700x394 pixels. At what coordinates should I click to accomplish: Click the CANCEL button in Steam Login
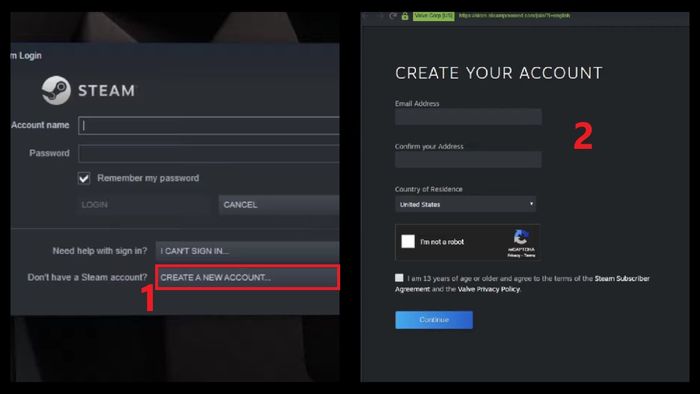tap(279, 205)
